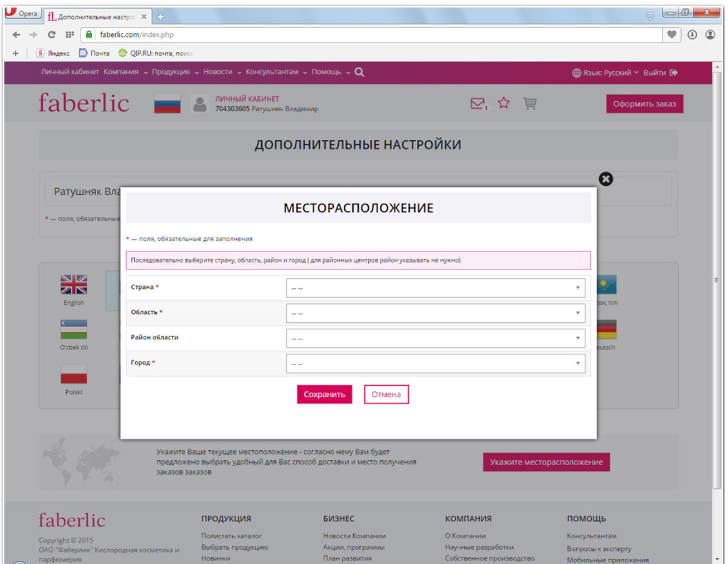Click the address bar URL field

point(371,34)
